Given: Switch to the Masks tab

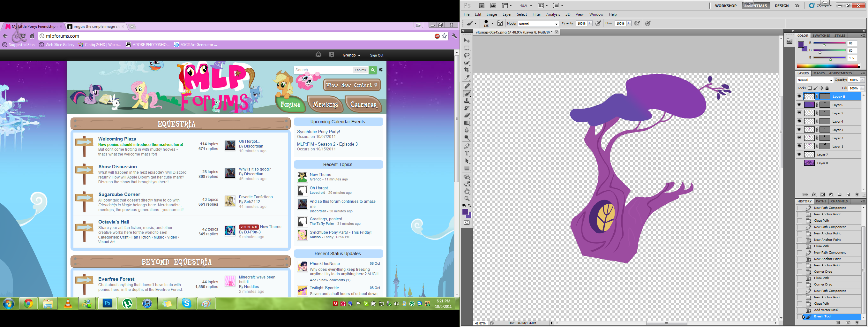Looking at the screenshot, I should [x=819, y=73].
